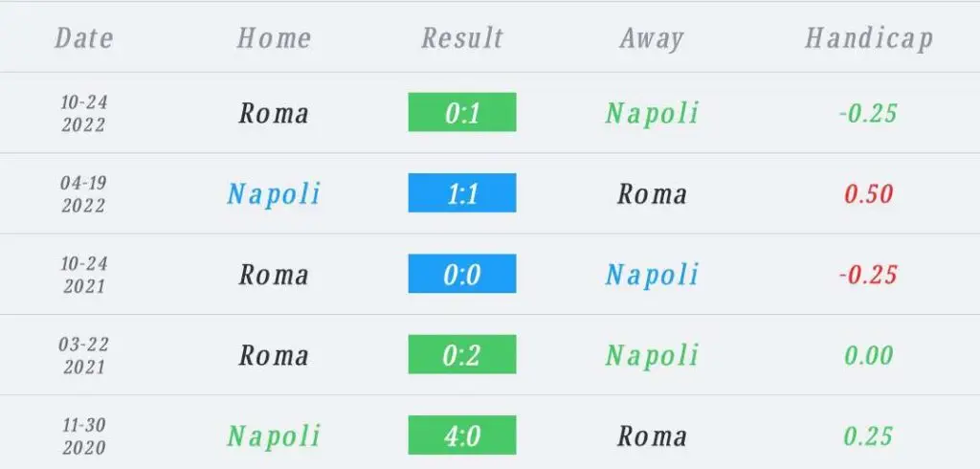The width and height of the screenshot is (980, 469).
Task: Click blue Napoli away team on 10-24 2021
Action: point(651,276)
